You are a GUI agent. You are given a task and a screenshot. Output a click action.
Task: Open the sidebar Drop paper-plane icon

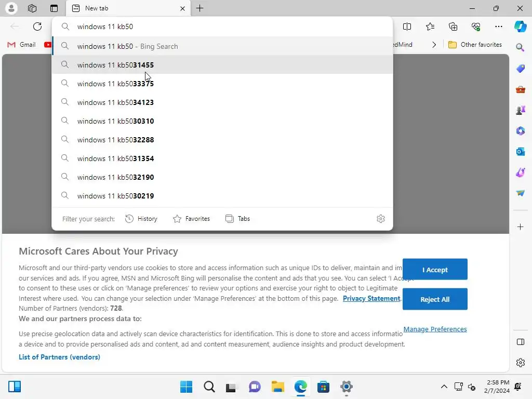[x=520, y=193]
